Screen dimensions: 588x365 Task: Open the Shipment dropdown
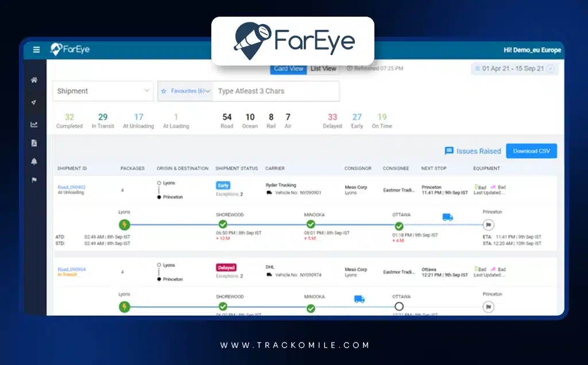[x=103, y=91]
